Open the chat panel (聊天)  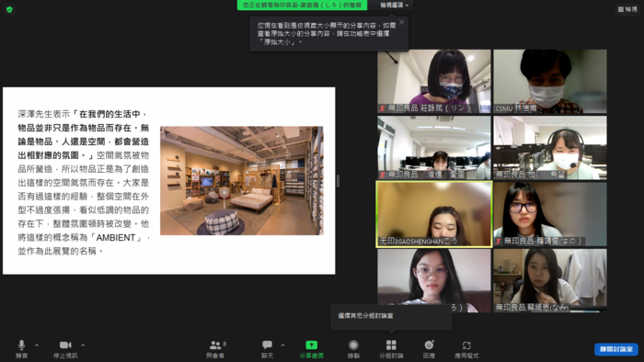[267, 349]
